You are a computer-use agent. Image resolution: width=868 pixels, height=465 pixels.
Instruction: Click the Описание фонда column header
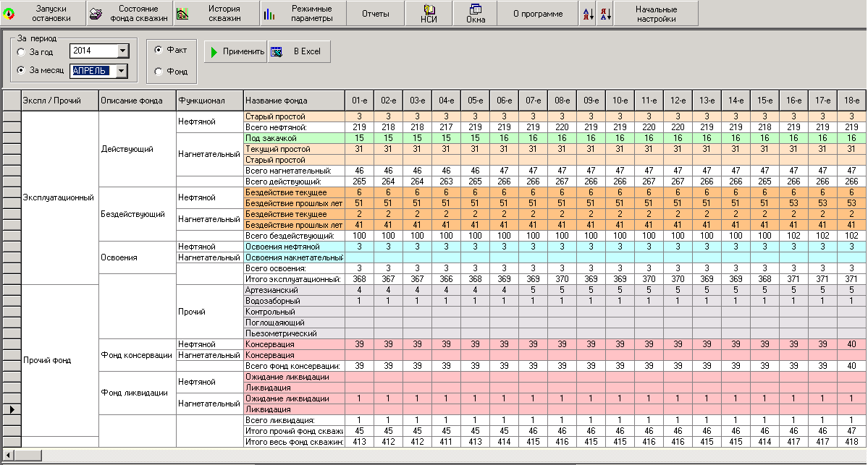pyautogui.click(x=138, y=101)
